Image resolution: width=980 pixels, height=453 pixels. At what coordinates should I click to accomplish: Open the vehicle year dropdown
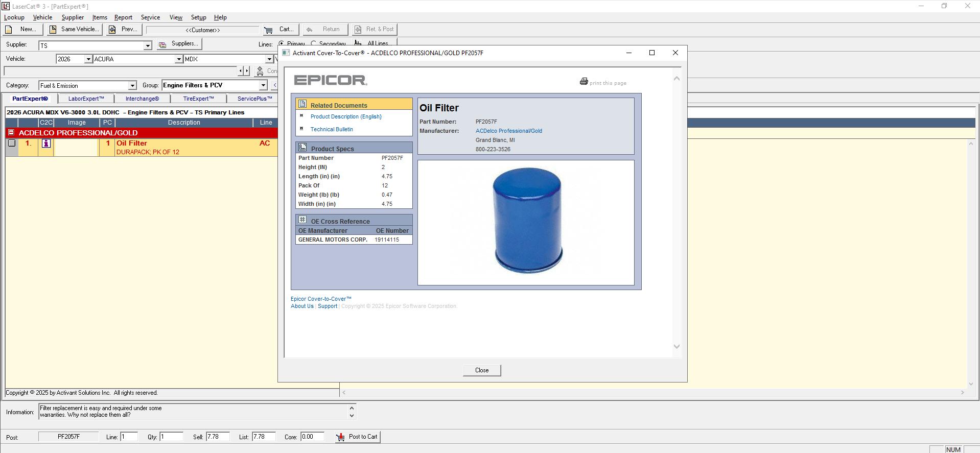click(88, 59)
